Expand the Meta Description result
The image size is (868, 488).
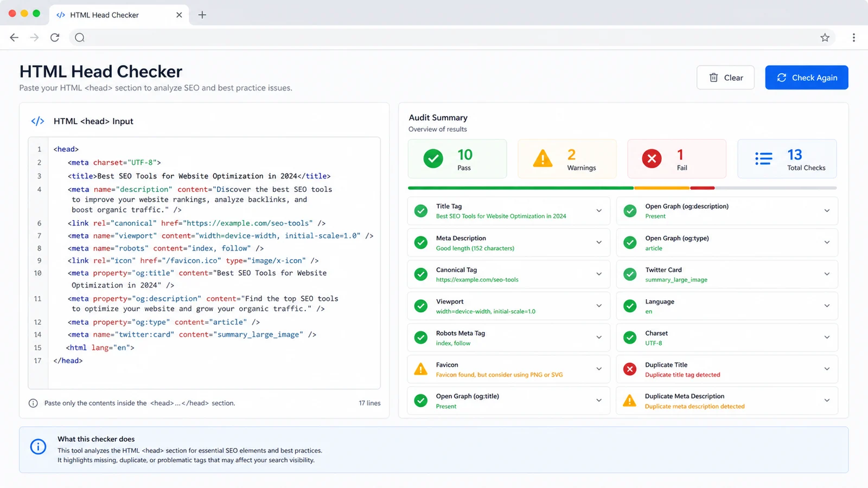pos(599,242)
